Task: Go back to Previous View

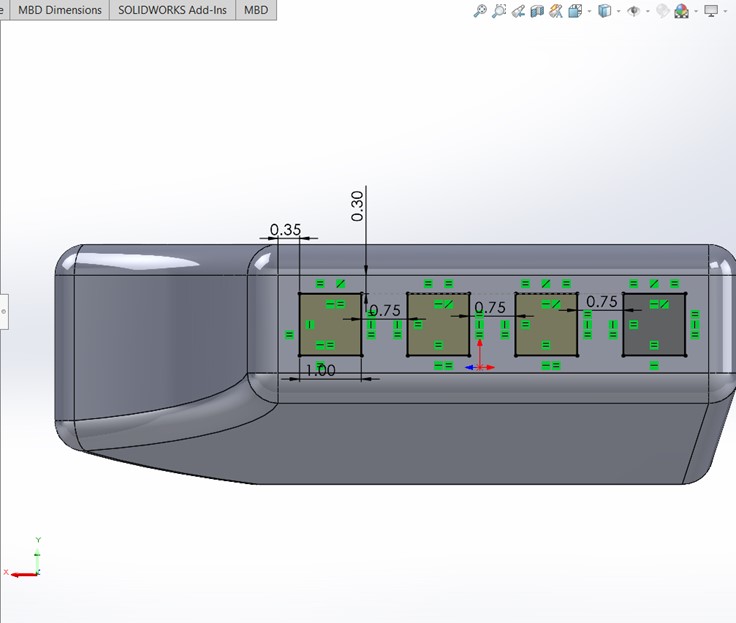Action: click(518, 10)
